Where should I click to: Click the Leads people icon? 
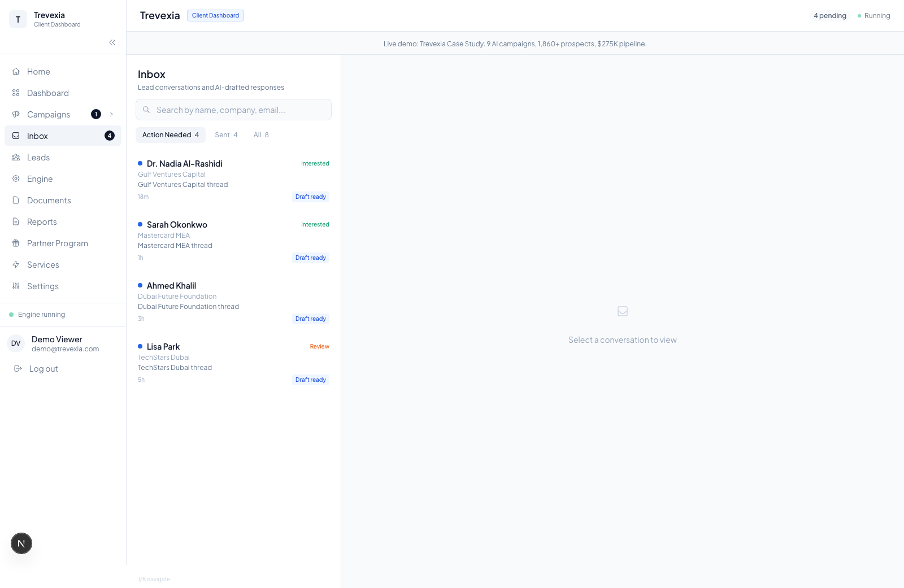click(16, 158)
